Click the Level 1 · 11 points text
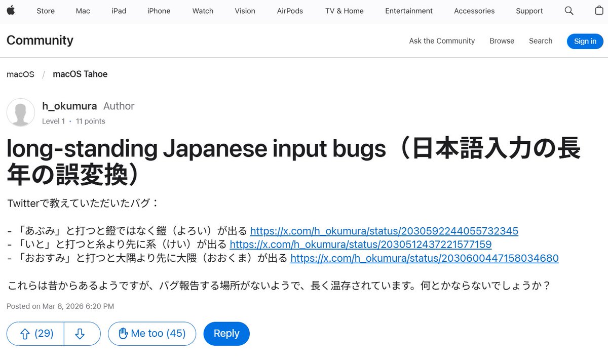 tap(73, 122)
